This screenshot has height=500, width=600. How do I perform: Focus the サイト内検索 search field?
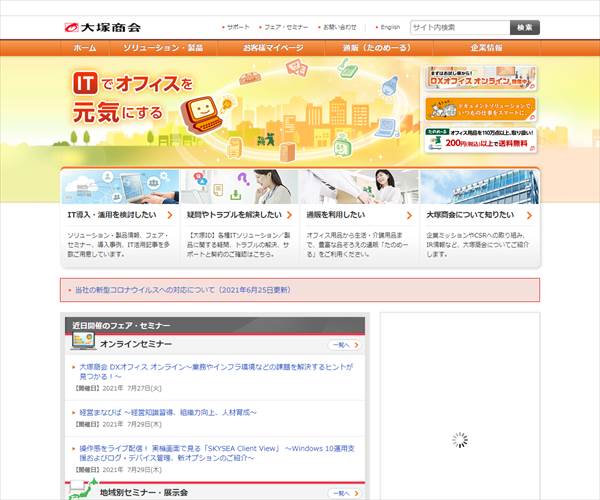pos(460,28)
